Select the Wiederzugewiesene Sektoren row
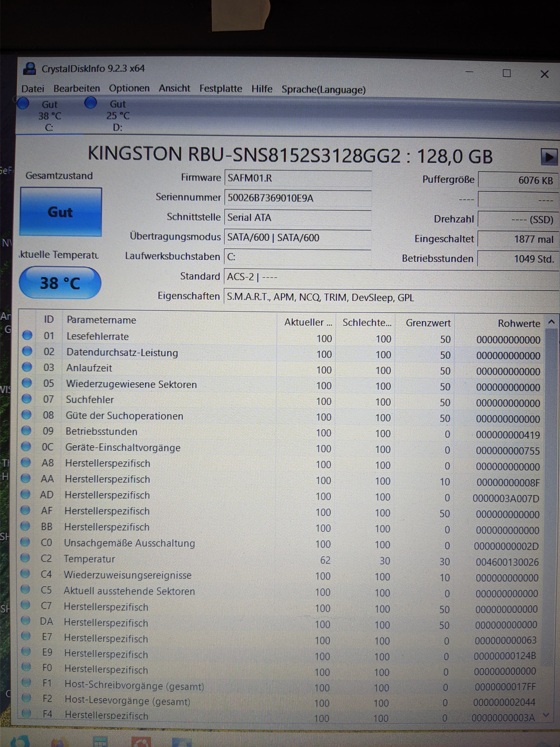560x747 pixels. pyautogui.click(x=131, y=384)
